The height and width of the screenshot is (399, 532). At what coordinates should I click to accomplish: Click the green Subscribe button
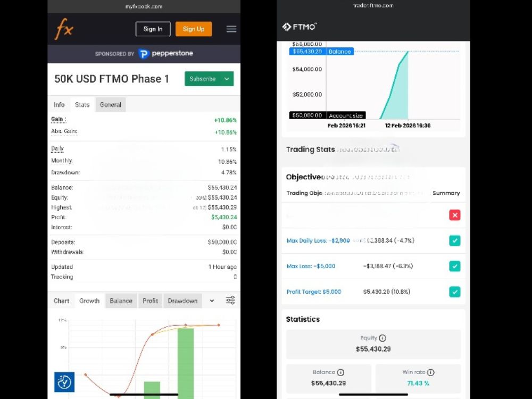pos(203,79)
